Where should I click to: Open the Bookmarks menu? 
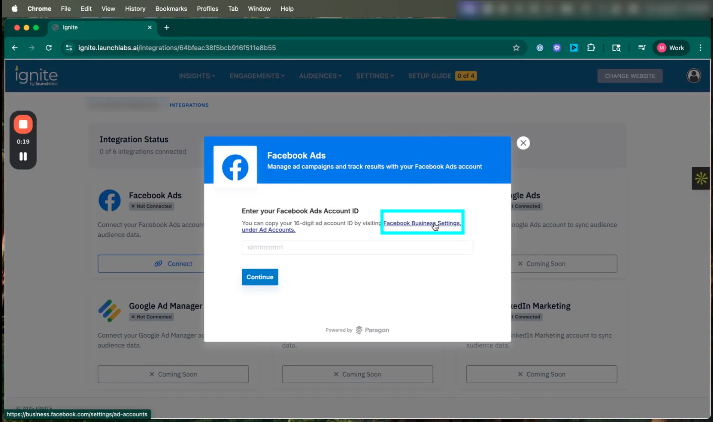pyautogui.click(x=171, y=9)
